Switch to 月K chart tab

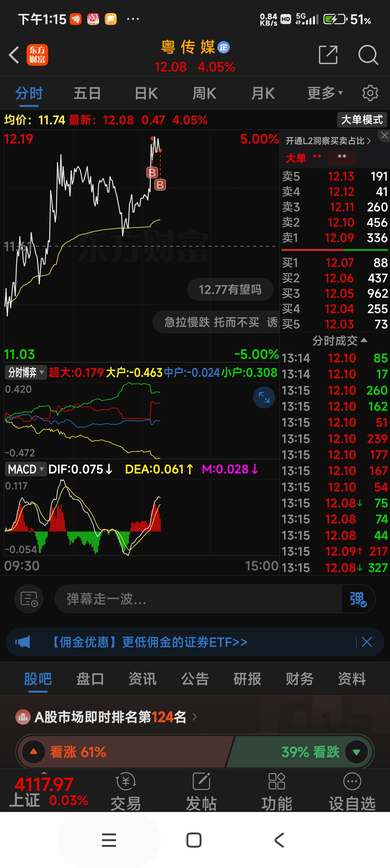[263, 93]
